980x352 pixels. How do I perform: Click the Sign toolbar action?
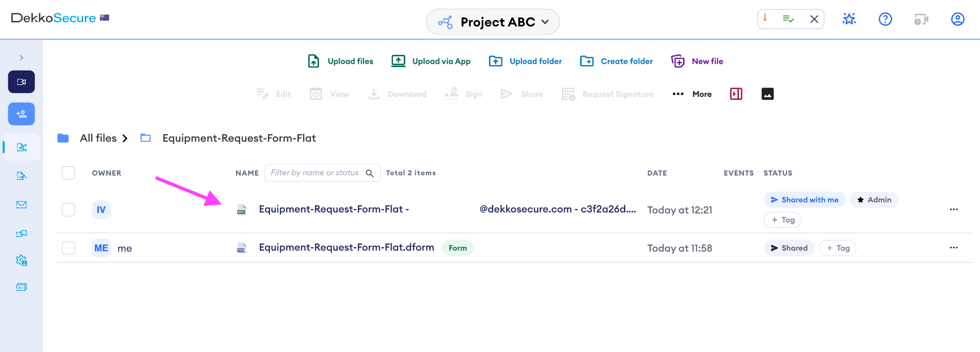click(x=464, y=94)
